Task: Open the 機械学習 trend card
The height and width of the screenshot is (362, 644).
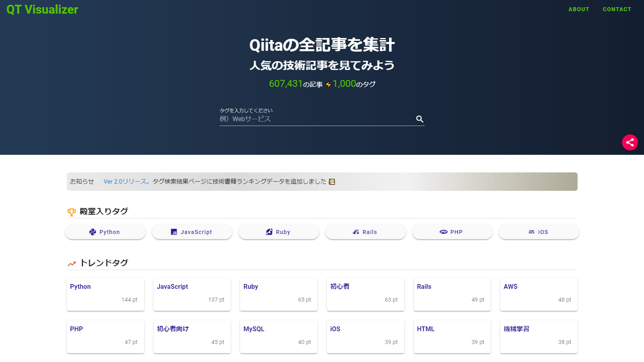Action: (539, 336)
